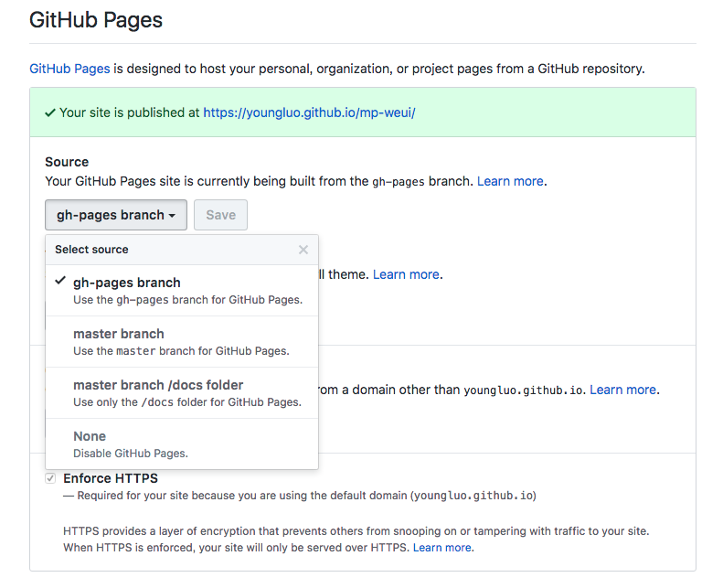The image size is (723, 588).
Task: Choose None to disable GitHub Pages
Action: (x=182, y=444)
